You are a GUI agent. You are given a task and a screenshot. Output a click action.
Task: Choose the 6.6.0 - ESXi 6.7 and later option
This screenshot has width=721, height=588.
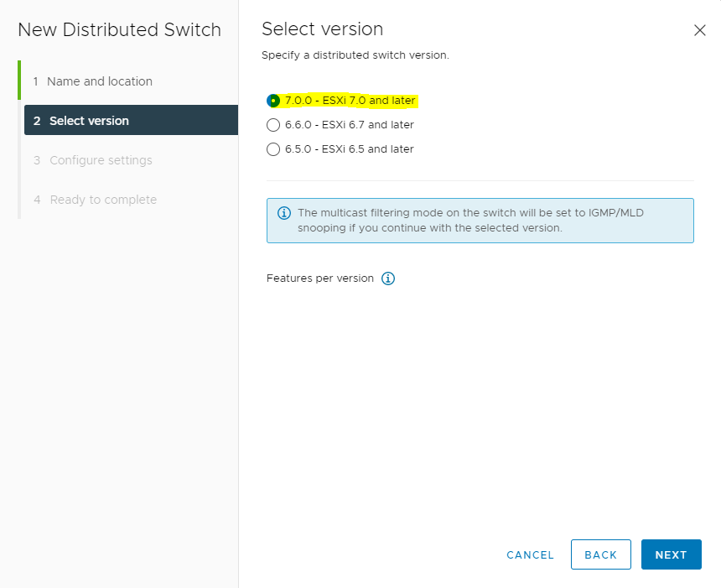[273, 125]
